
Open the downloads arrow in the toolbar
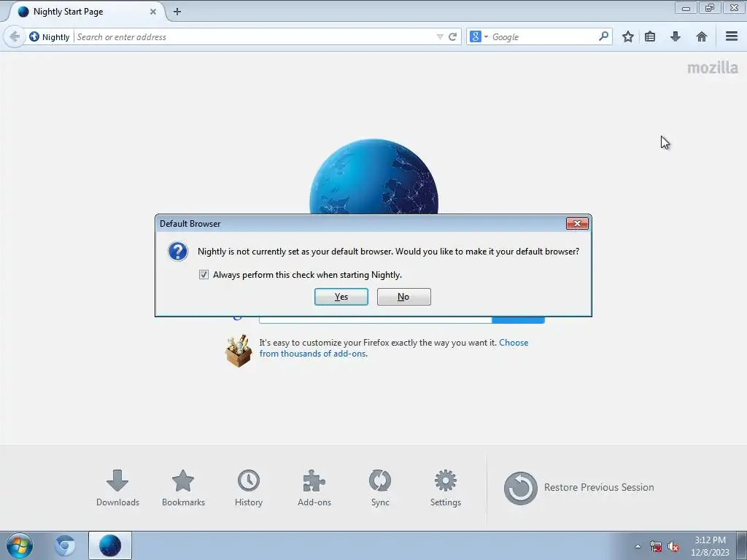click(675, 36)
